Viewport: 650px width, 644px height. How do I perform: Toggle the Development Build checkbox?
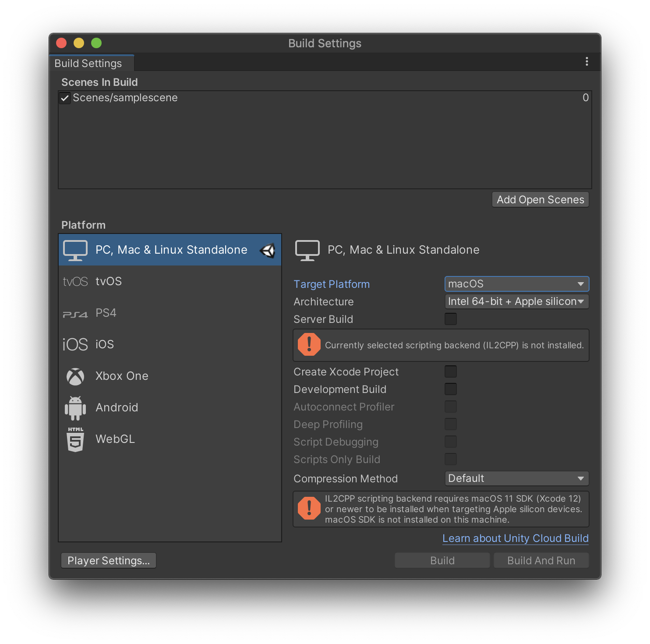[451, 389]
